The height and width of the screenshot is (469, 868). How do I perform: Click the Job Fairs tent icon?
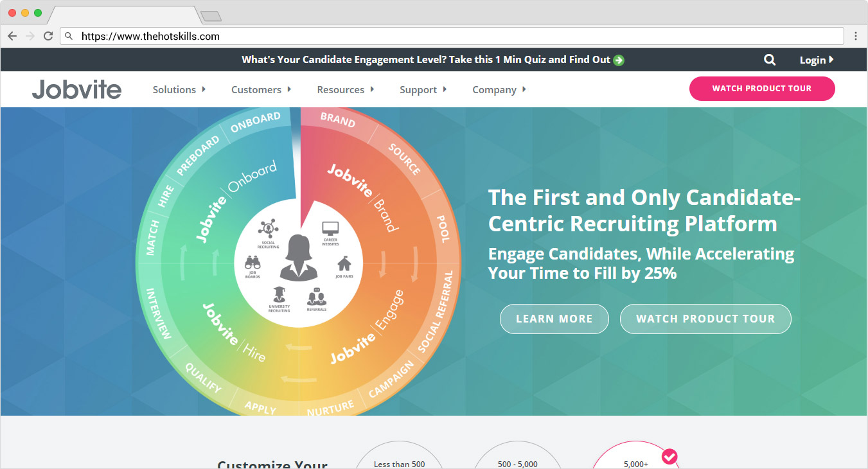(344, 263)
